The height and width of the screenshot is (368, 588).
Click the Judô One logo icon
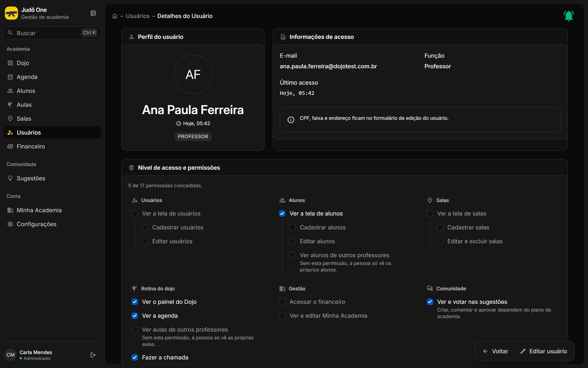11,13
